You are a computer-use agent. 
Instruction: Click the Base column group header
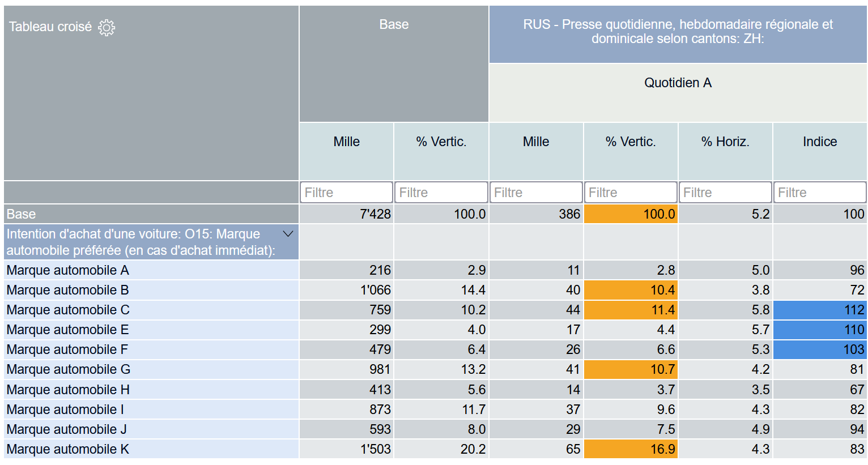tap(394, 24)
